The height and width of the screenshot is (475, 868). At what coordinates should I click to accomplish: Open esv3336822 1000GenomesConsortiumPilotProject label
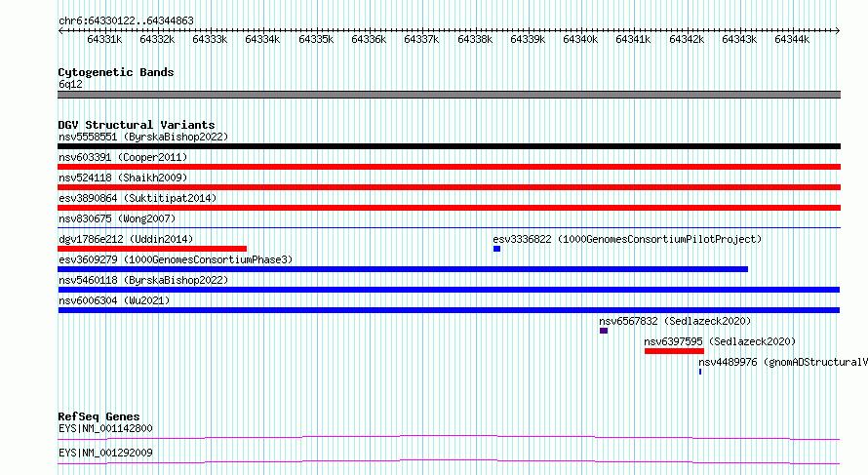point(627,239)
